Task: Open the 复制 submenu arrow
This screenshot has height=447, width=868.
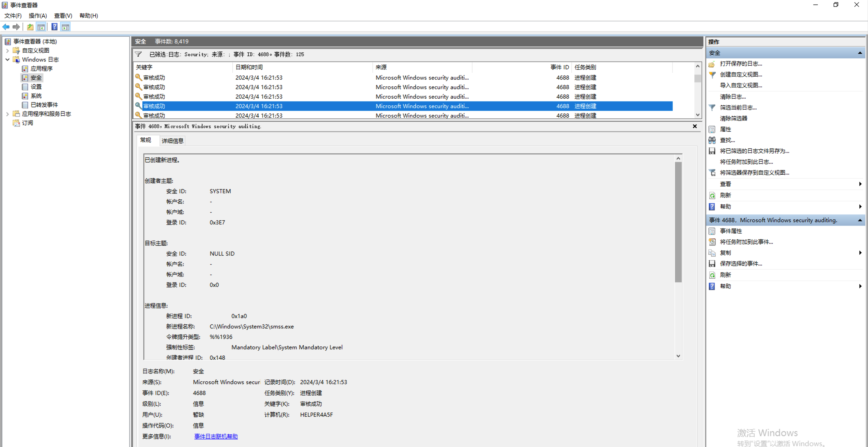Action: (860, 253)
